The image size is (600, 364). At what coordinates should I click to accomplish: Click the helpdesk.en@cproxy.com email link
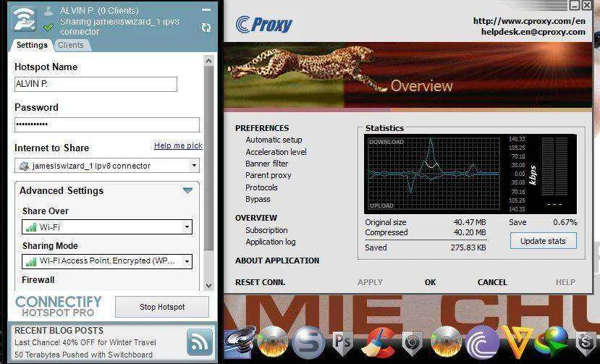click(533, 32)
